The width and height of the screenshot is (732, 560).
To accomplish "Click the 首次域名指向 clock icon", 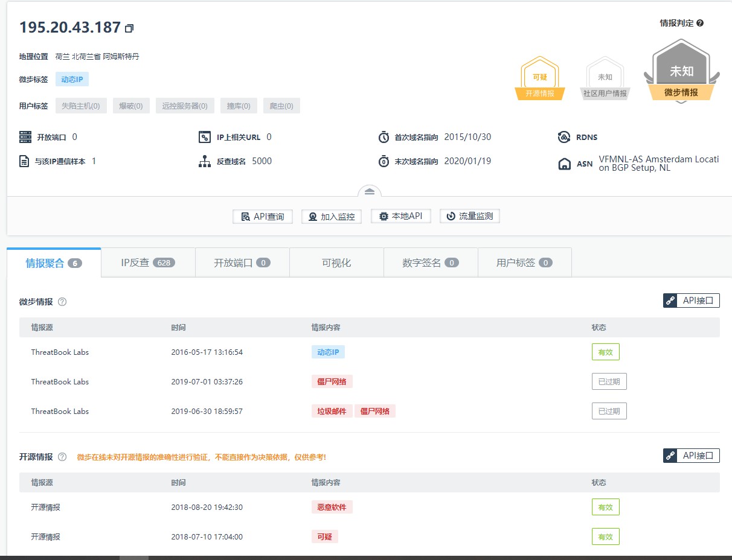I will (384, 137).
